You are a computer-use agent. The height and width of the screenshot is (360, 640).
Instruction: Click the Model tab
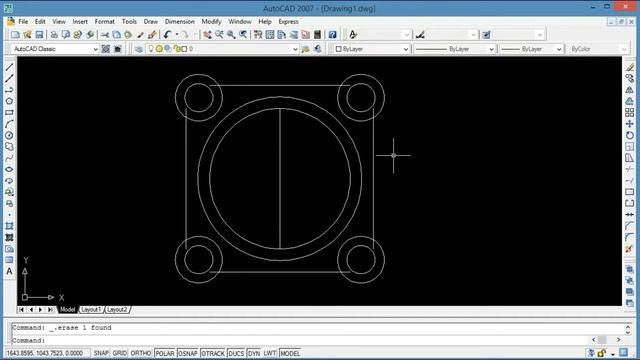pos(67,310)
